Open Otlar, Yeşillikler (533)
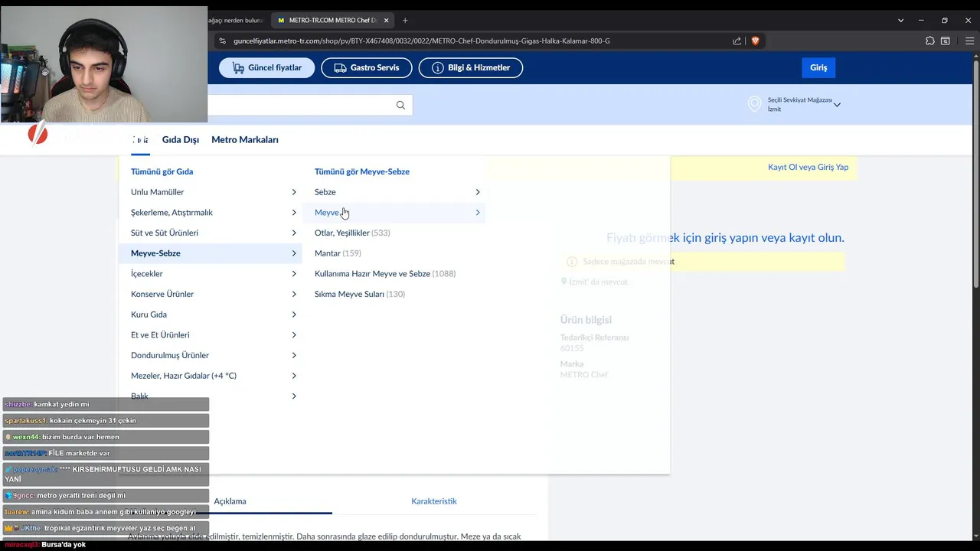The image size is (980, 551). click(352, 233)
